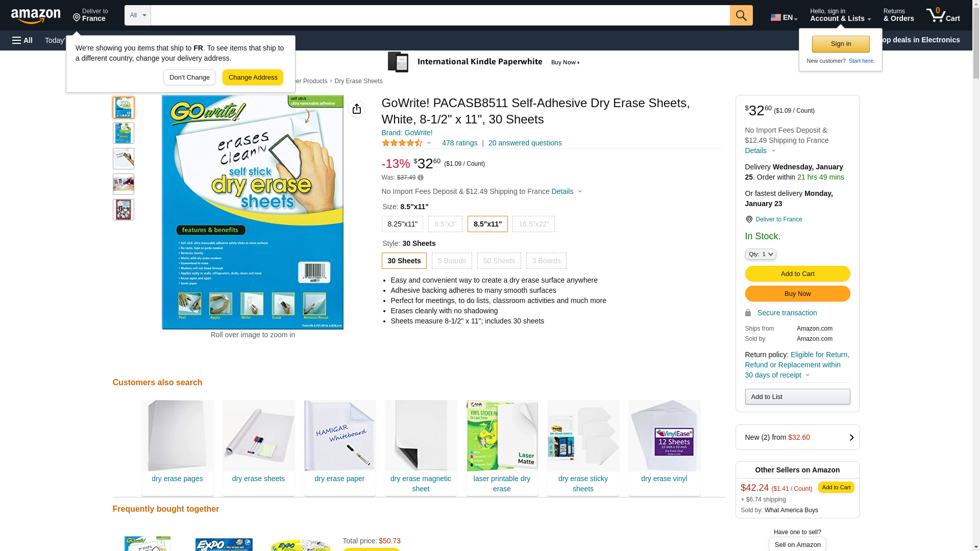This screenshot has width=980, height=551.
Task: Select the 8.25"x11" size option
Action: pyautogui.click(x=402, y=224)
